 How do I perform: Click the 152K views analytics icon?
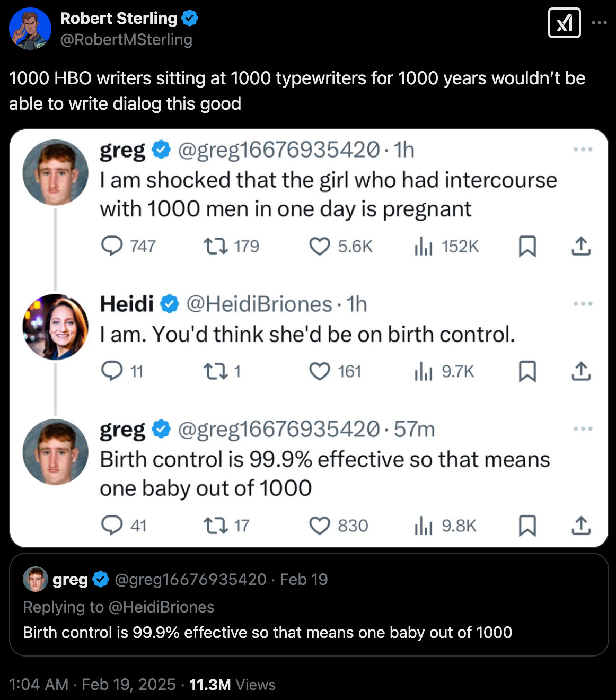pyautogui.click(x=424, y=246)
